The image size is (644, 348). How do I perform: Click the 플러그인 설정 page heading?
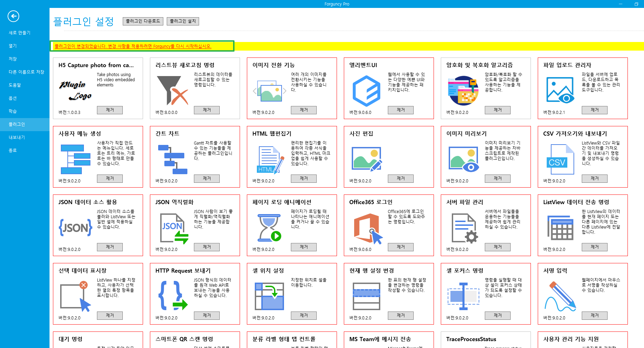coord(84,21)
